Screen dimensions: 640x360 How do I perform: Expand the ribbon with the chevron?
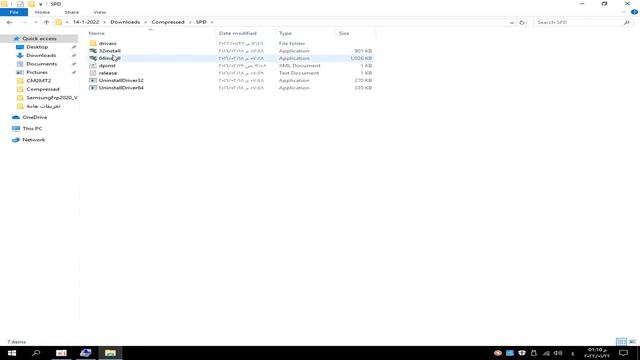point(623,12)
